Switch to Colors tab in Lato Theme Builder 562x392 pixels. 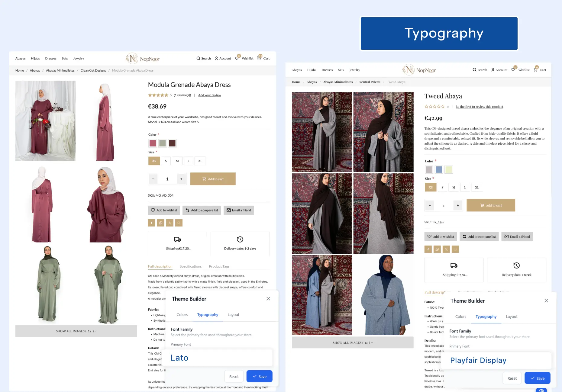pyautogui.click(x=182, y=315)
